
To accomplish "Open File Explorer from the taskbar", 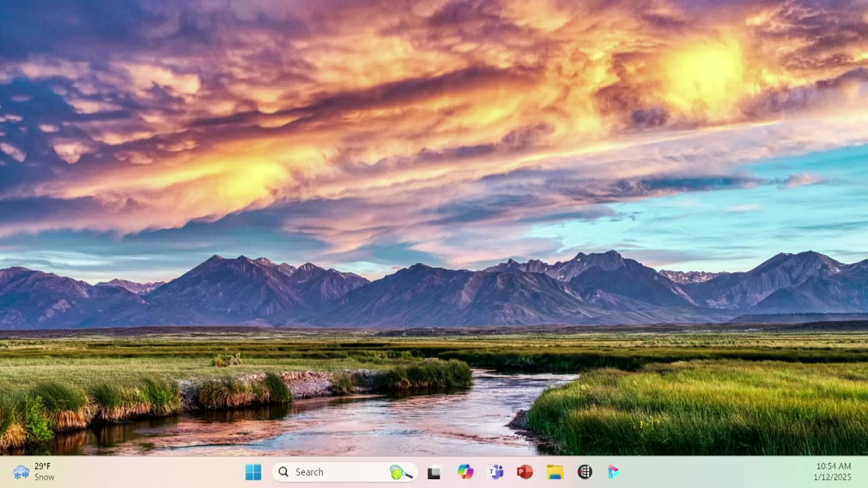I will pyautogui.click(x=555, y=472).
